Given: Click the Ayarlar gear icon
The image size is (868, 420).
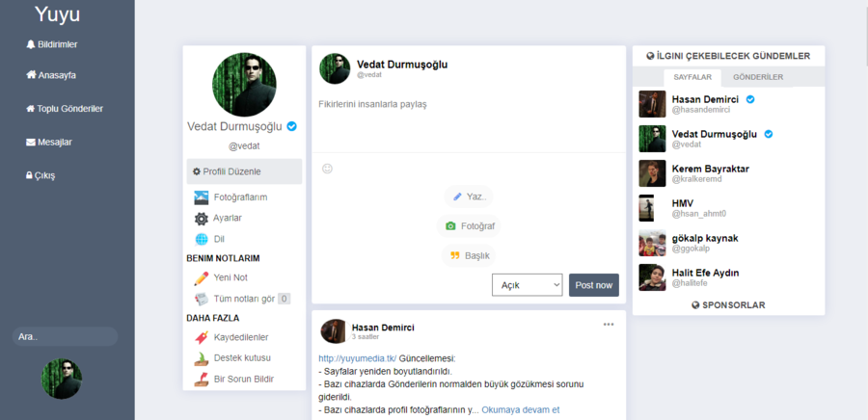Looking at the screenshot, I should [202, 219].
